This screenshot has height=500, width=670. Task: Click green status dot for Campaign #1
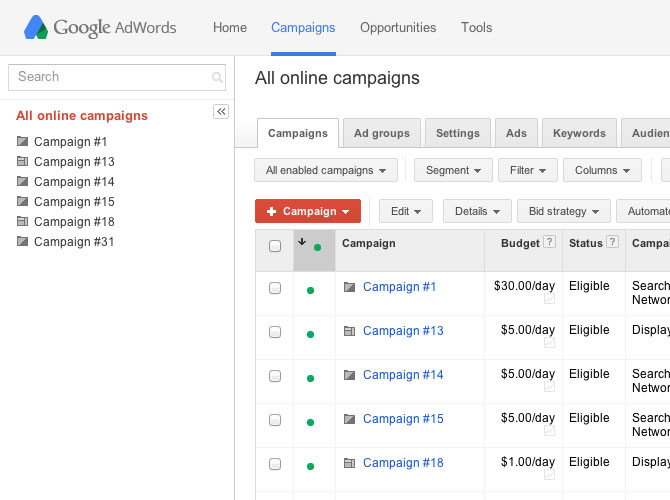click(x=311, y=291)
